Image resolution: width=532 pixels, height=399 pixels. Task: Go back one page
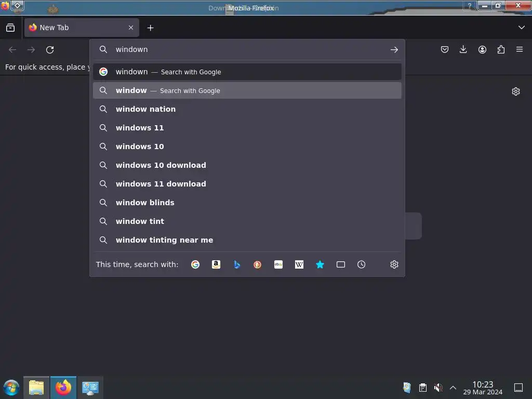click(12, 50)
